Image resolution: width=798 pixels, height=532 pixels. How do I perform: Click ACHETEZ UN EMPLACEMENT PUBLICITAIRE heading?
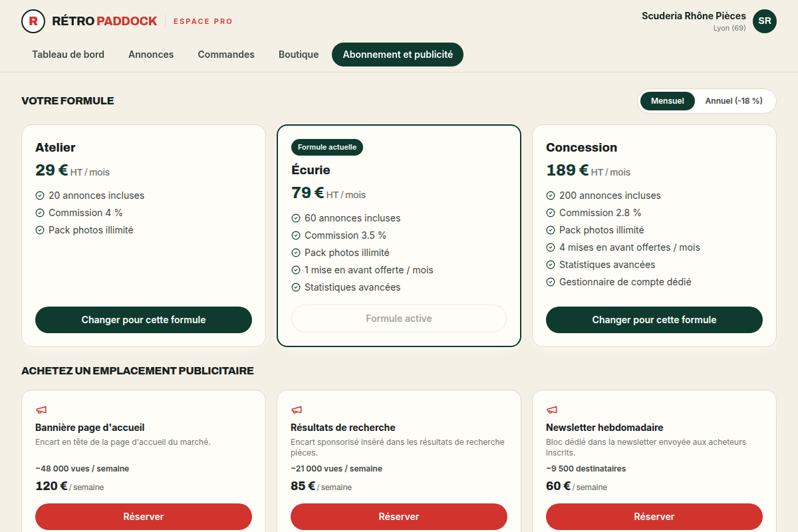138,371
